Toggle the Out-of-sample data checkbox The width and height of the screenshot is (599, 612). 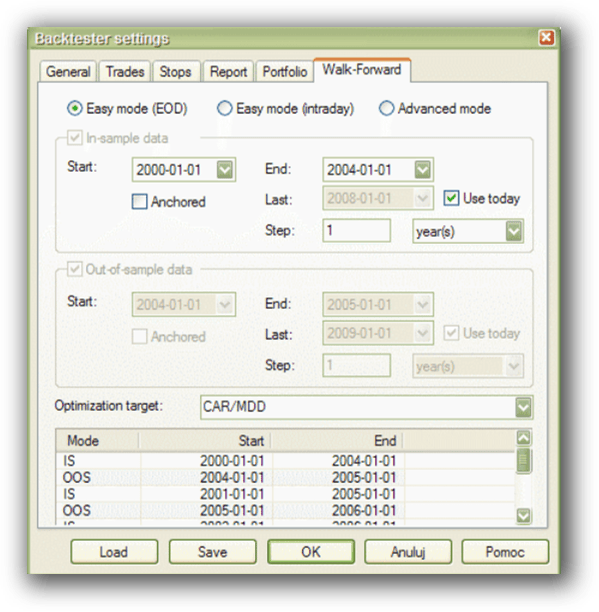click(x=74, y=269)
